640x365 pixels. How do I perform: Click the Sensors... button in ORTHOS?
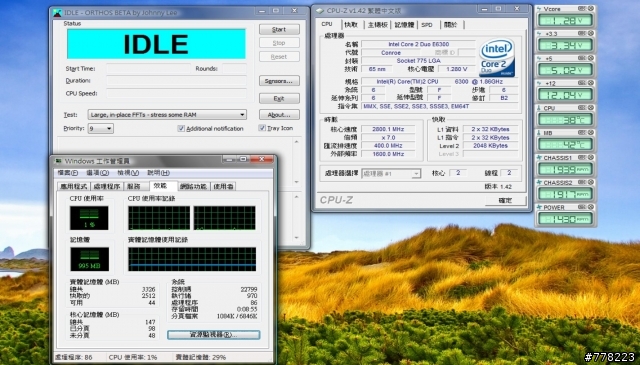tap(279, 81)
